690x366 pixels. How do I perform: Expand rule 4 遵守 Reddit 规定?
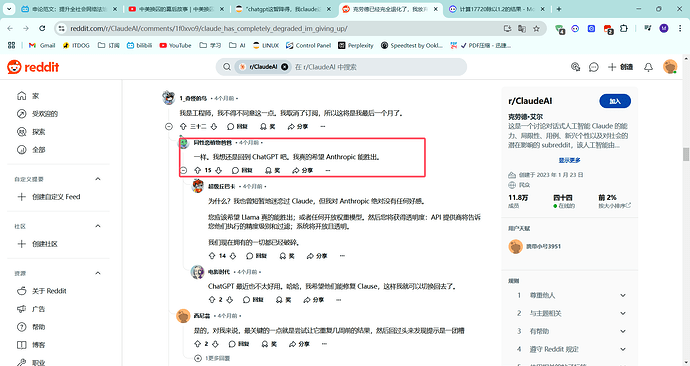pos(623,349)
